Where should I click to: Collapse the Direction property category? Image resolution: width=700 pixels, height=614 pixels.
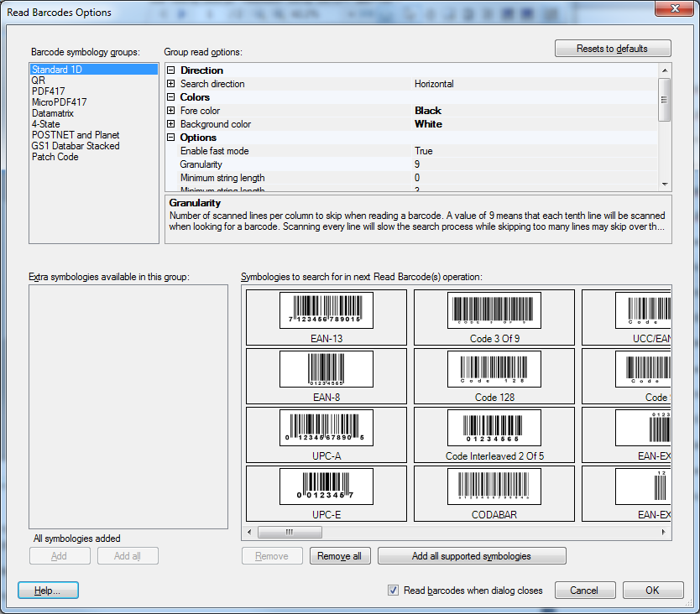170,70
